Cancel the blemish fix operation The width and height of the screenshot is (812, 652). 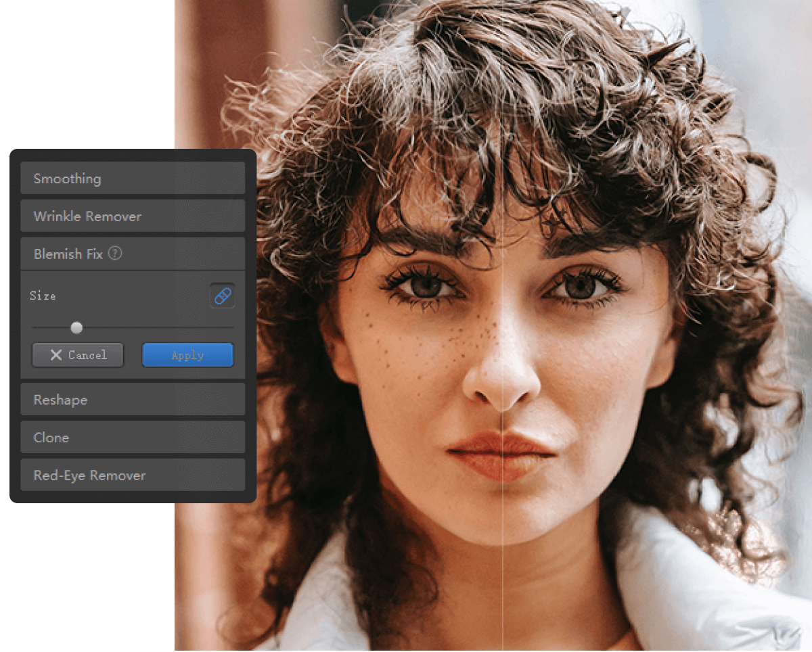[x=77, y=354]
